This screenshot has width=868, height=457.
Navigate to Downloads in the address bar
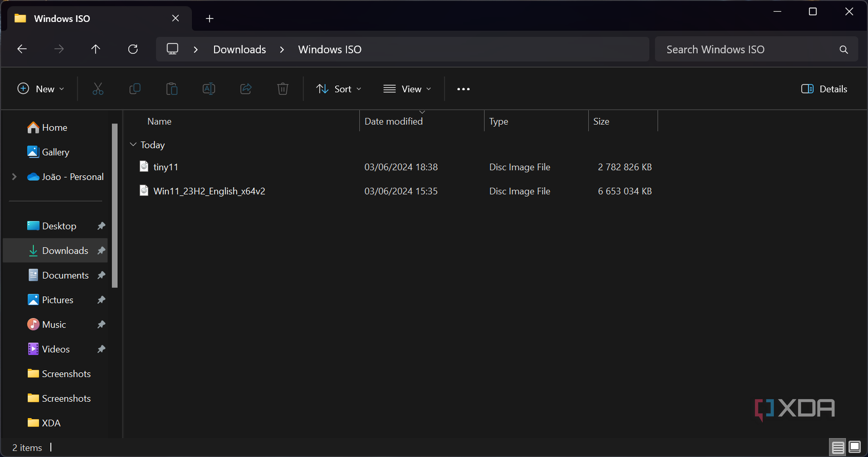point(239,49)
